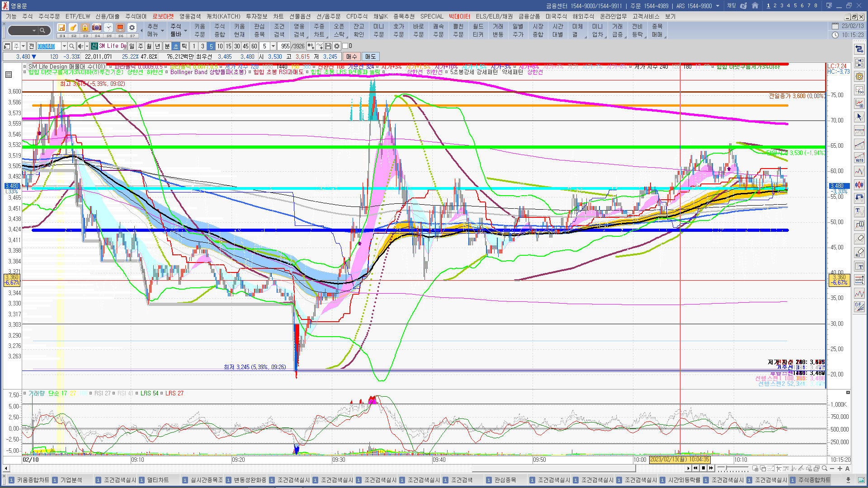Viewport: 868px width, 488px height.
Task: Click the camera capture icon S4
Action: (97, 28)
